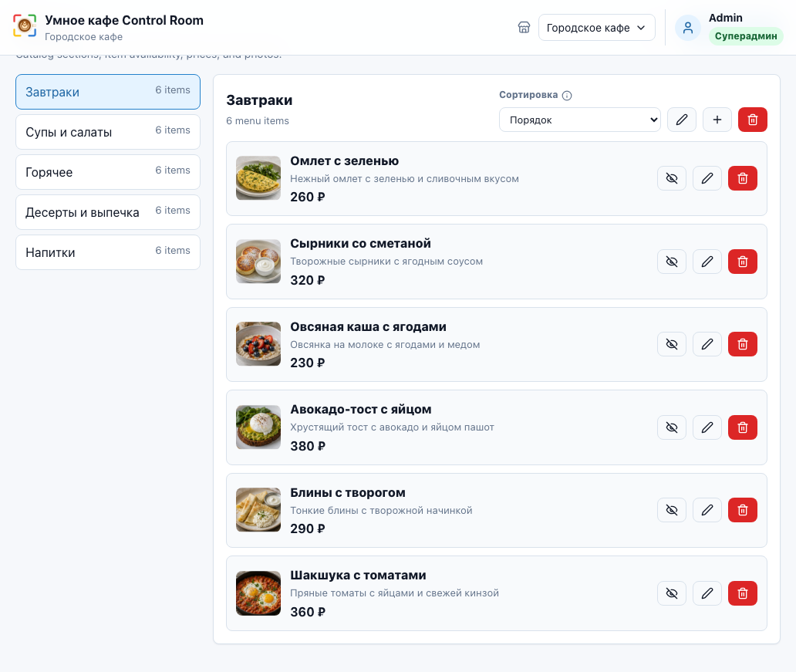796x672 pixels.
Task: Click the store icon beside cafe selector
Action: pyautogui.click(x=524, y=28)
